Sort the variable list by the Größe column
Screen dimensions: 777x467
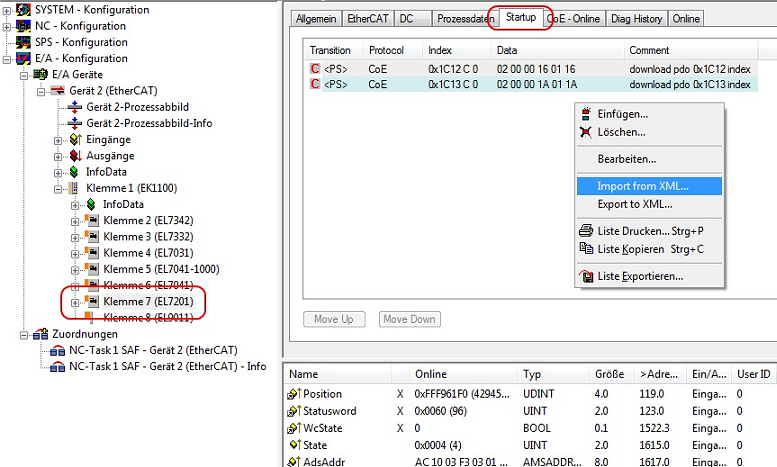[611, 374]
